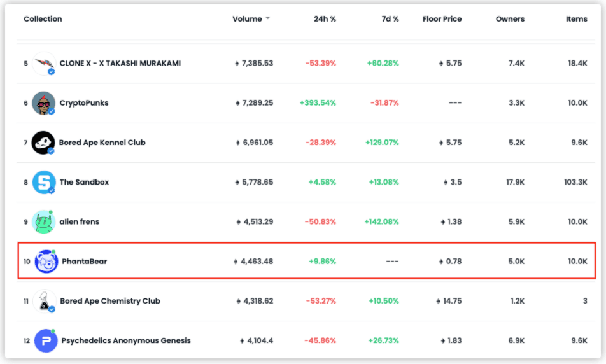The width and height of the screenshot is (606, 364).
Task: Click the -53.39% 24h change
Action: [320, 64]
